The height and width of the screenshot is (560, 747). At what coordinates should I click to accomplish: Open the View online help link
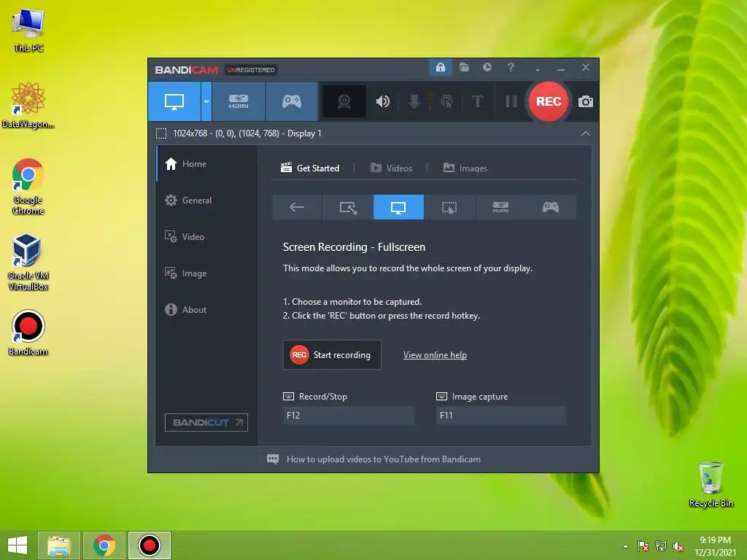(x=435, y=355)
